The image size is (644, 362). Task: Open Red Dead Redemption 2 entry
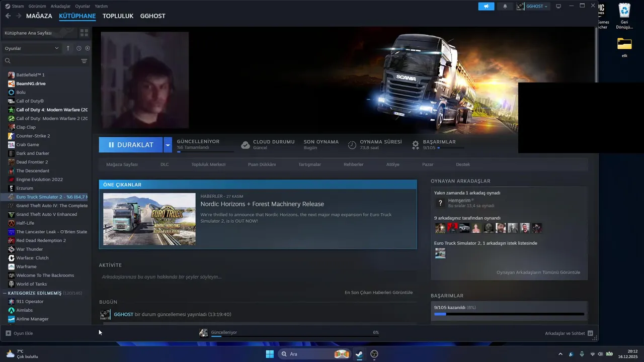click(x=41, y=240)
